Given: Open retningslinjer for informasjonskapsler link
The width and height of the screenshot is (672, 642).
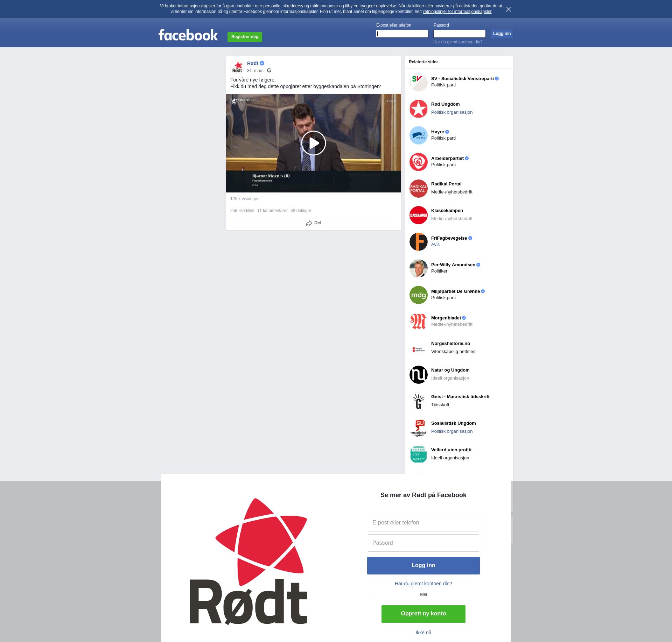Looking at the screenshot, I should [457, 12].
